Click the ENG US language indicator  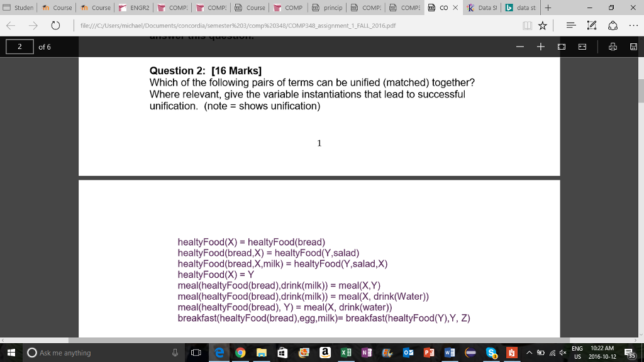(577, 353)
